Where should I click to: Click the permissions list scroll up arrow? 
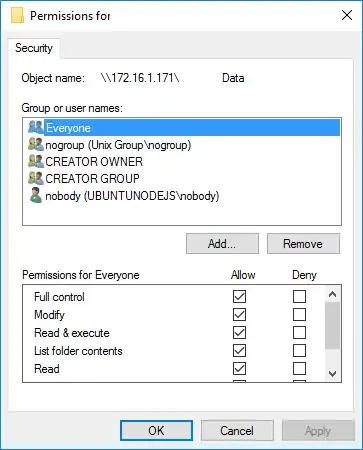pos(332,294)
